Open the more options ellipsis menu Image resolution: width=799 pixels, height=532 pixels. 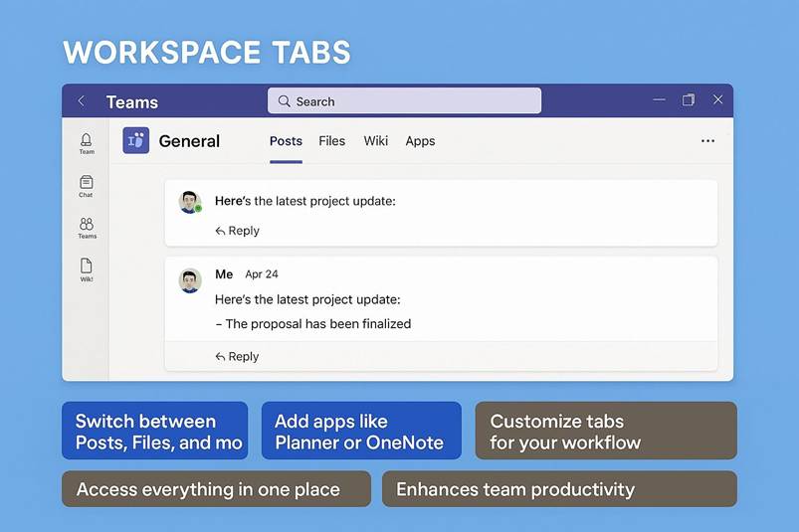707,141
